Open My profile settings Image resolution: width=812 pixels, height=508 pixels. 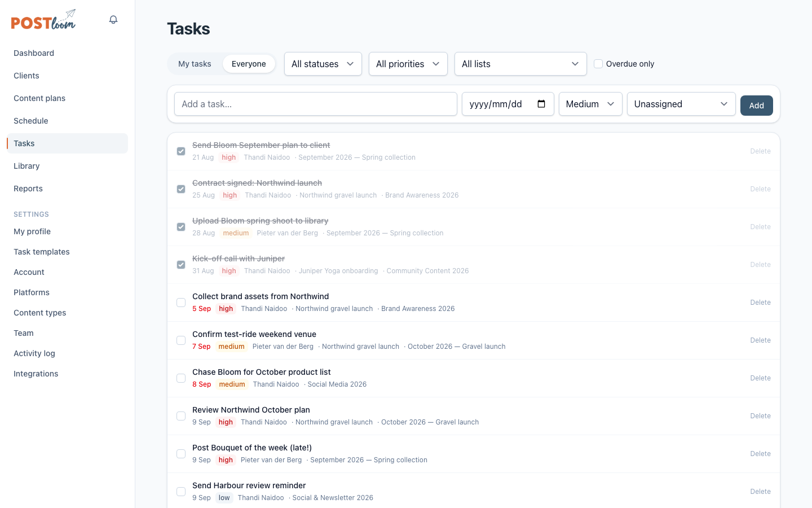coord(67,231)
